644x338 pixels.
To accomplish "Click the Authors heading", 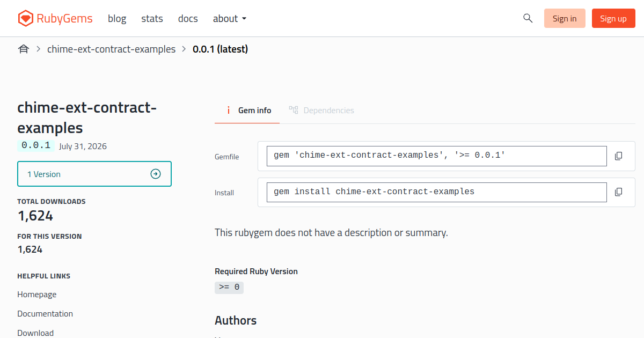I will click(236, 321).
